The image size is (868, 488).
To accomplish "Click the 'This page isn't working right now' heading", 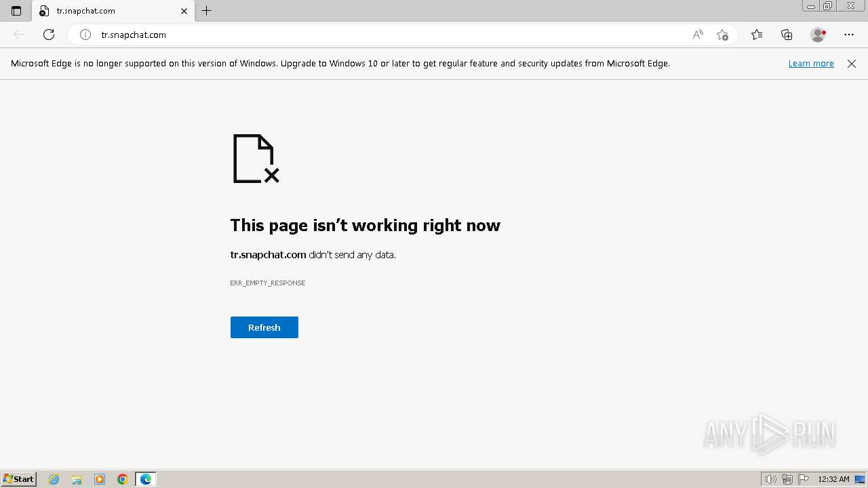I will pyautogui.click(x=366, y=225).
